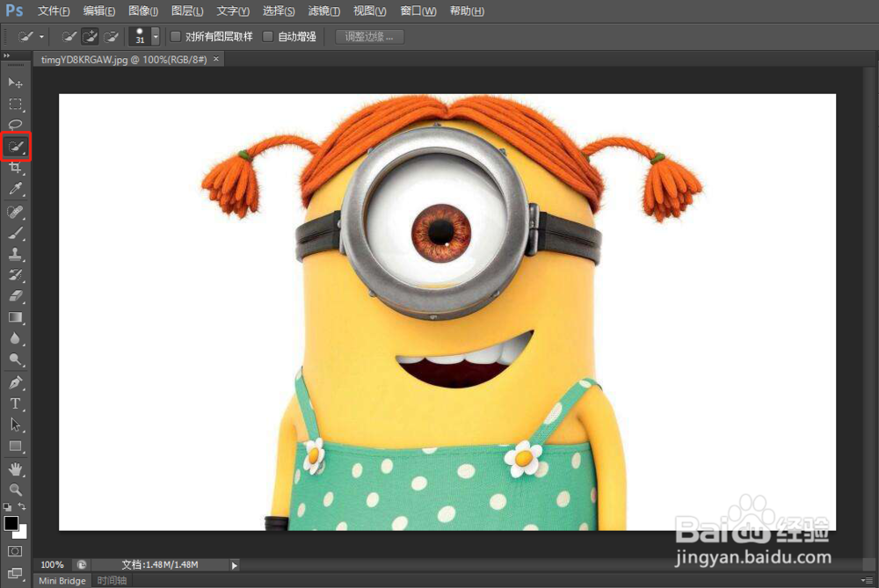Select the Rectangular Marquee tool

pos(15,105)
